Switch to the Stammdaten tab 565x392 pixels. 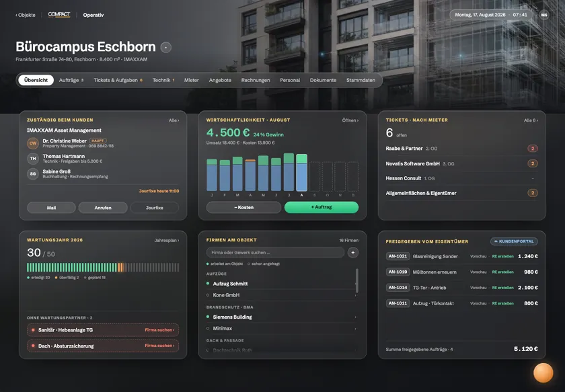[361, 80]
